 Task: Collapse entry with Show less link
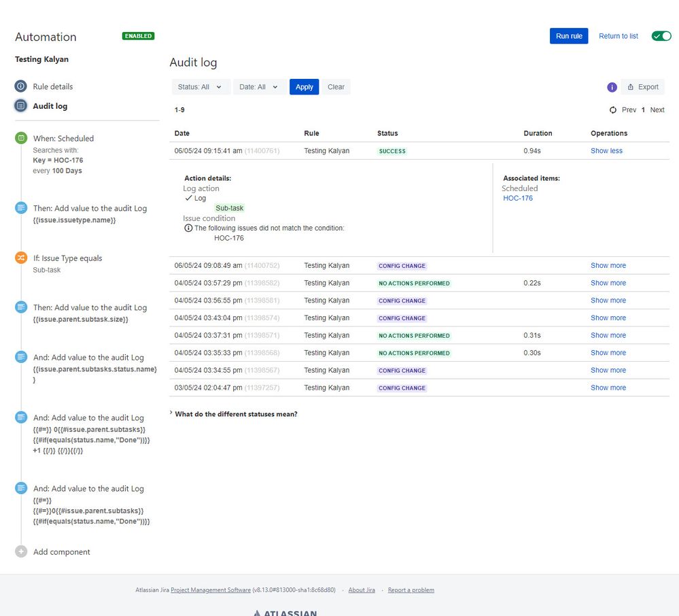pyautogui.click(x=606, y=151)
